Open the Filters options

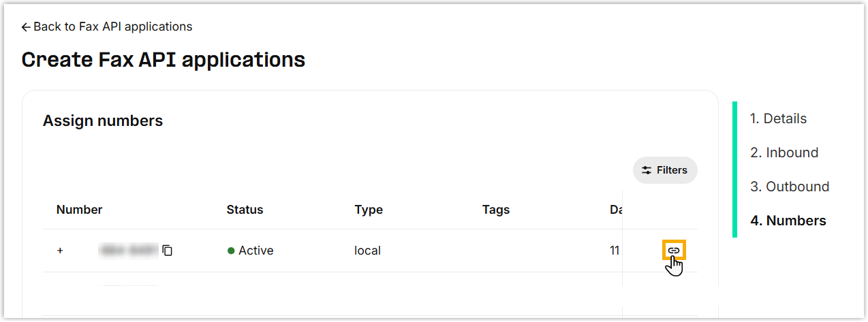point(665,170)
